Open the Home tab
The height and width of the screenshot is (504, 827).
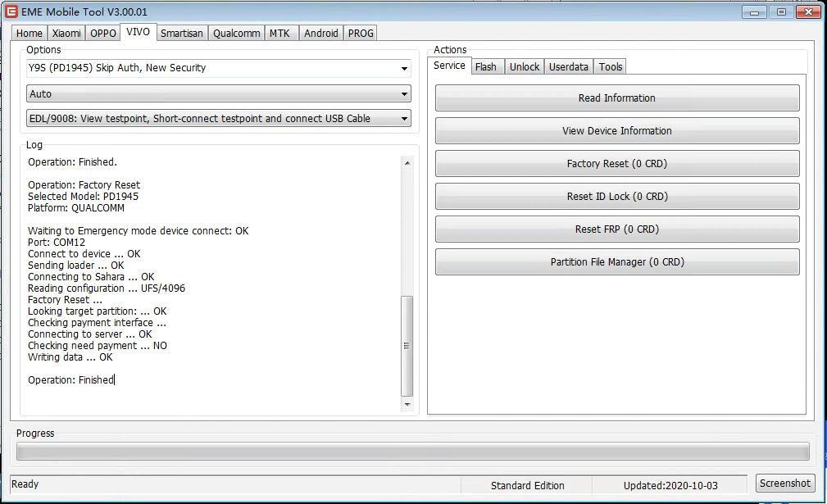pyautogui.click(x=29, y=34)
